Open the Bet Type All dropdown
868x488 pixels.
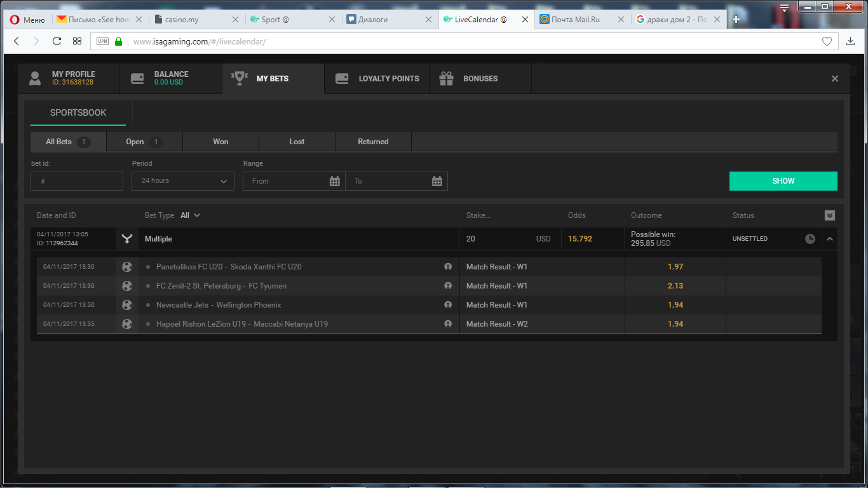point(190,215)
